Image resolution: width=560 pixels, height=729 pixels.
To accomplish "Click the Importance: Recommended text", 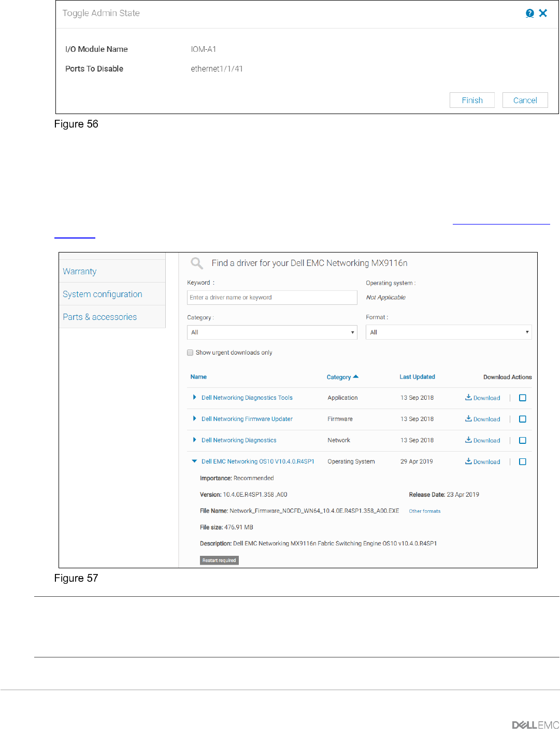I will point(237,478).
